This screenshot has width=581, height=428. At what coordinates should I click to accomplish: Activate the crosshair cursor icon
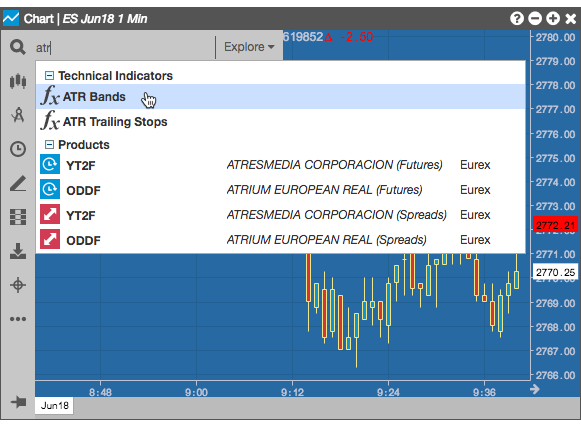[18, 285]
